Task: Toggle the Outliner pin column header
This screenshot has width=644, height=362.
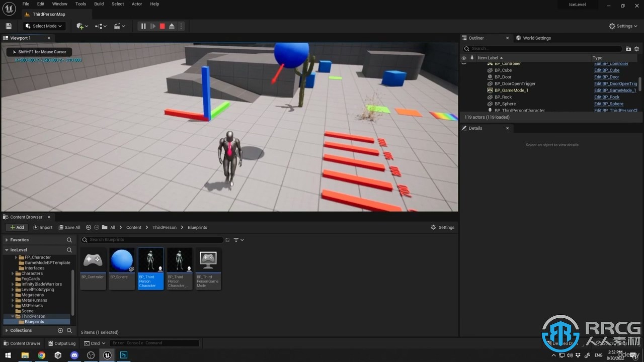Action: pyautogui.click(x=472, y=58)
